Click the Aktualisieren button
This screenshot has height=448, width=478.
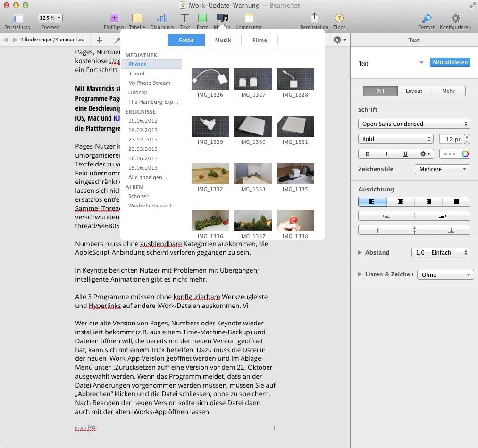(x=450, y=62)
